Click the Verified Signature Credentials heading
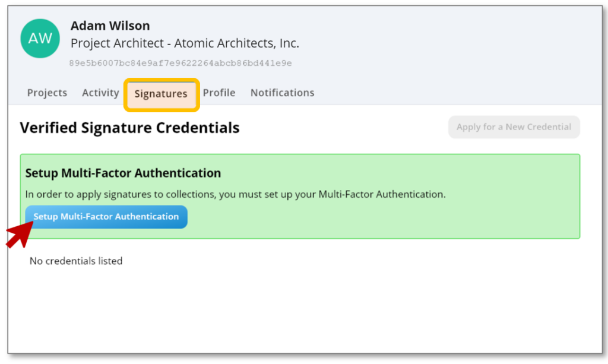This screenshot has height=364, width=608. click(x=129, y=128)
